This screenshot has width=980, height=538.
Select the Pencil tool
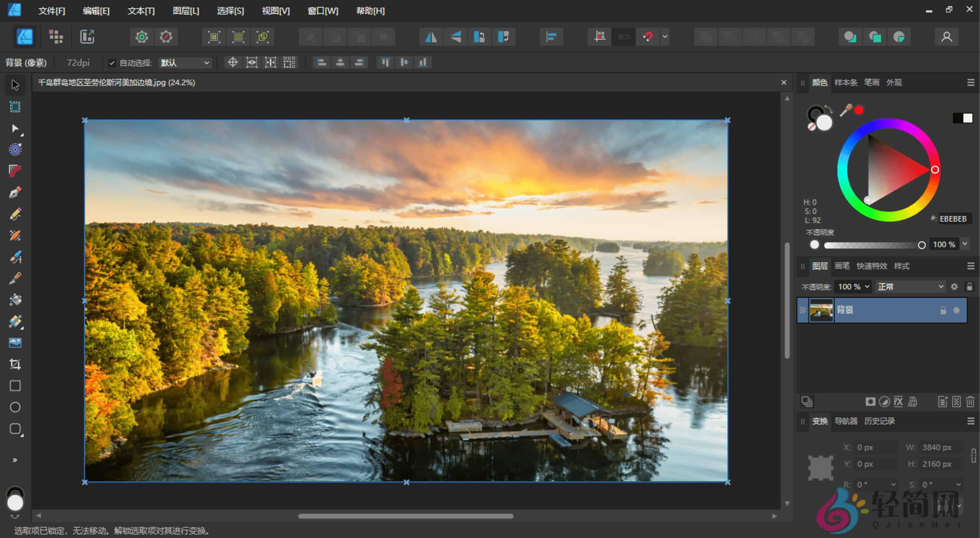15,214
